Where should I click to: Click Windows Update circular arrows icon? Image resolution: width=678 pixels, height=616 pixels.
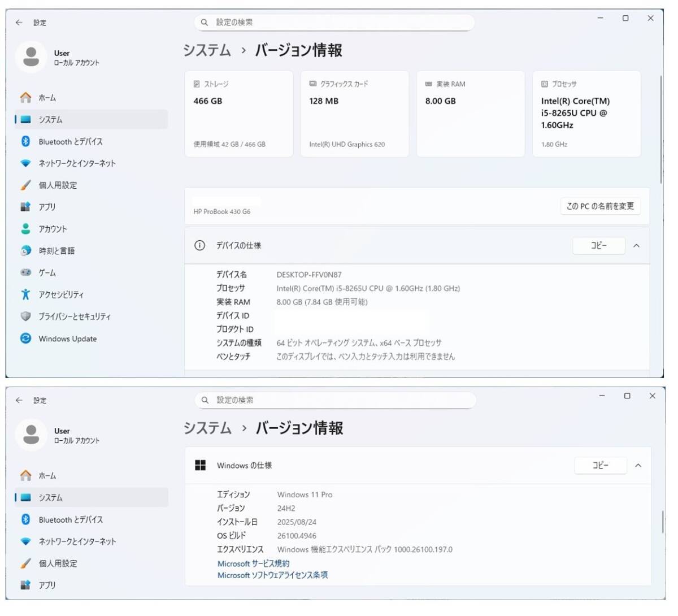point(25,339)
